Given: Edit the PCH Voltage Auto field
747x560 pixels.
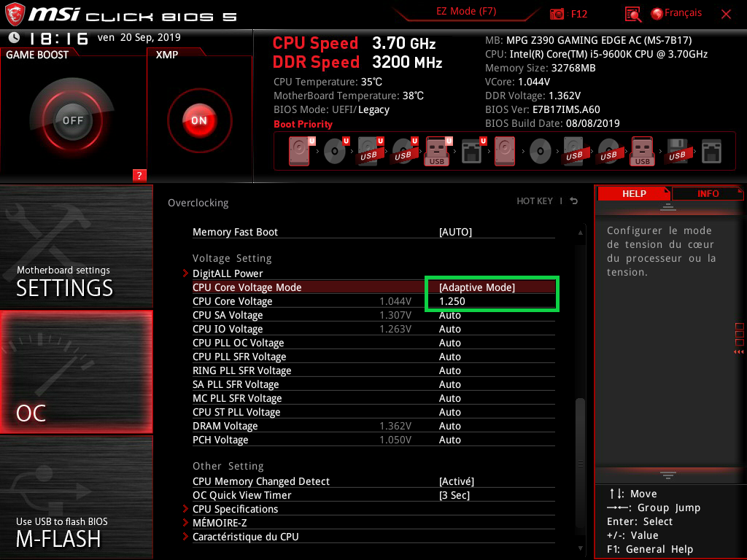Looking at the screenshot, I should click(449, 440).
